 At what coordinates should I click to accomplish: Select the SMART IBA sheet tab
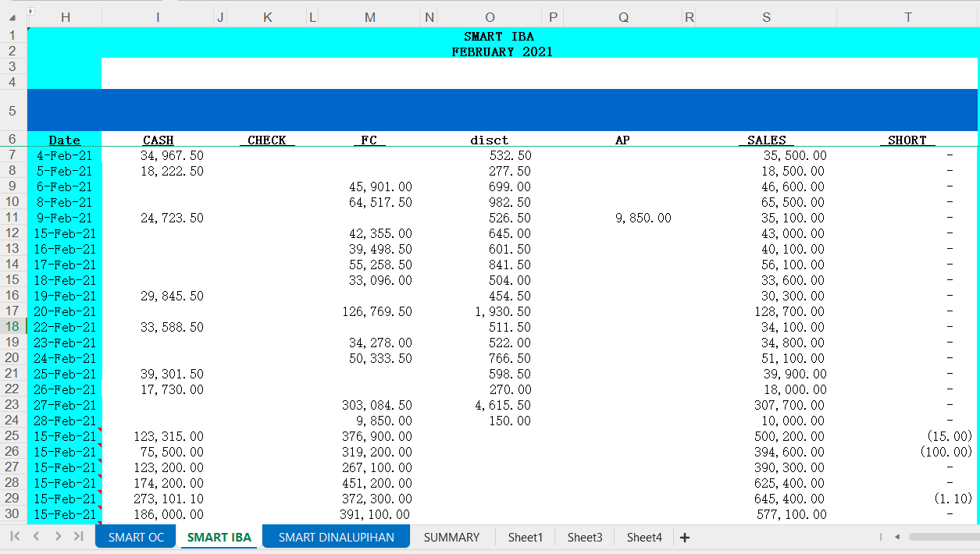tap(219, 537)
